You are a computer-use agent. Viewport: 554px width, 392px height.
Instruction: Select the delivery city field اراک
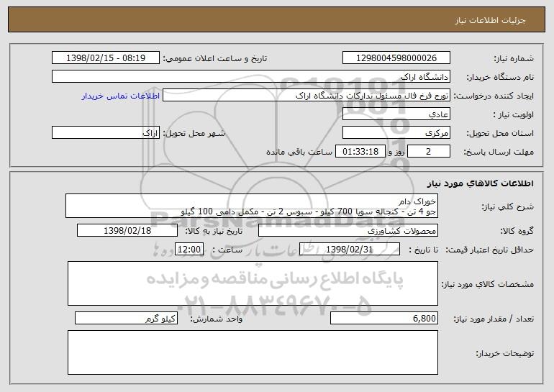pos(106,133)
